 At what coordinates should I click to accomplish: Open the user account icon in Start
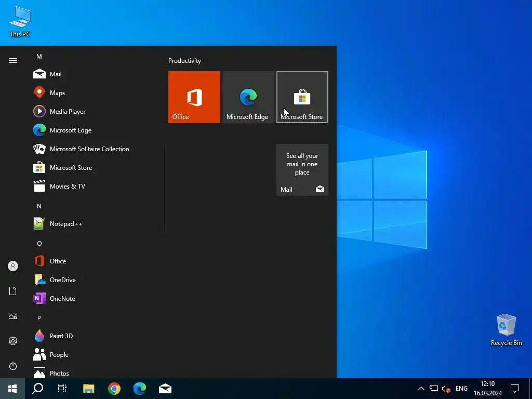13,266
